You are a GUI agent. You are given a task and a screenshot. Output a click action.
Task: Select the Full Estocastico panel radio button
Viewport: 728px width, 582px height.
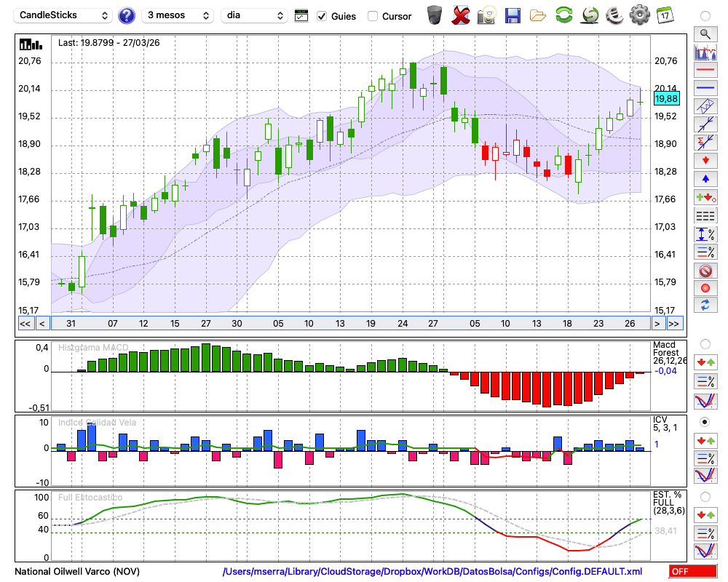(x=705, y=497)
